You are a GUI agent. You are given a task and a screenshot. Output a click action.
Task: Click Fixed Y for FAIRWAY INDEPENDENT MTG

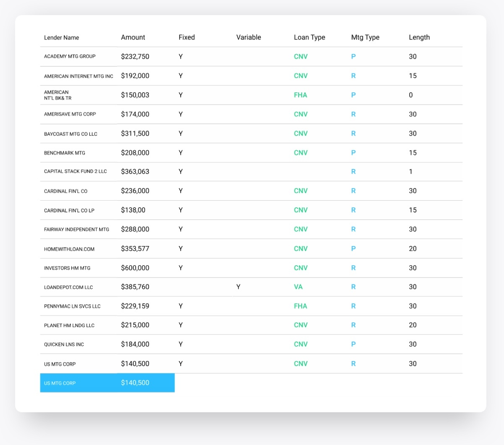181,229
